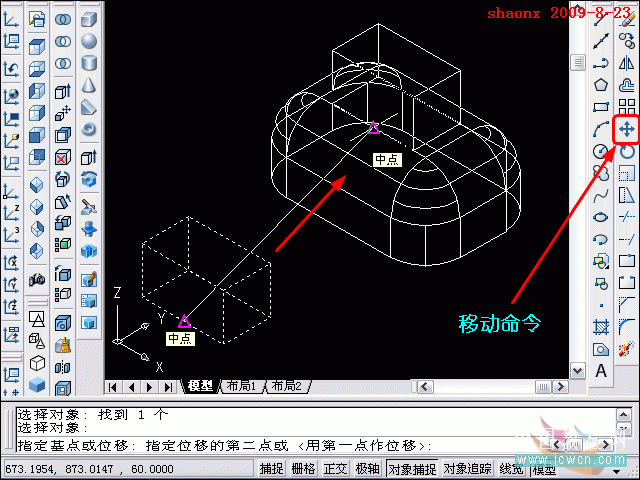Click the Polyline drawing tool
Screen dimensions: 640x480
pyautogui.click(x=601, y=63)
